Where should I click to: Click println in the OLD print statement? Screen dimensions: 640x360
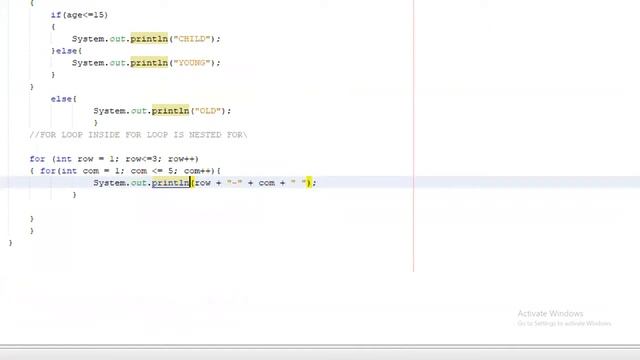pos(171,111)
